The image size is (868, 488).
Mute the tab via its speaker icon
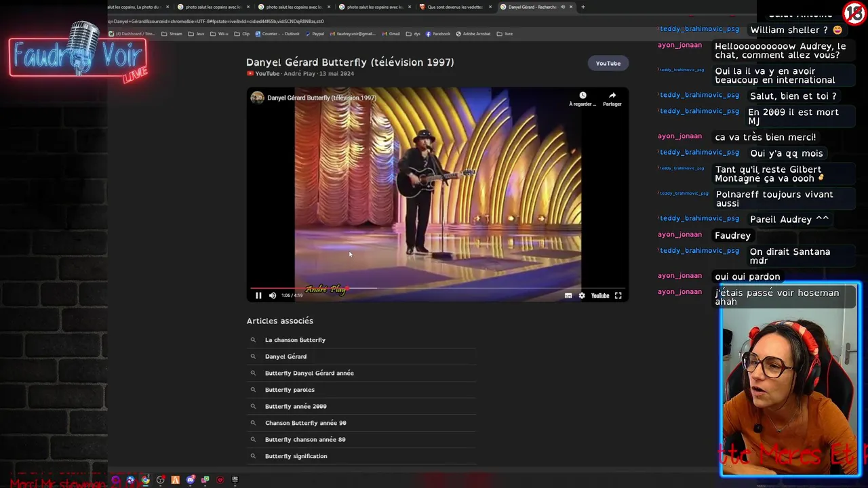pos(562,7)
